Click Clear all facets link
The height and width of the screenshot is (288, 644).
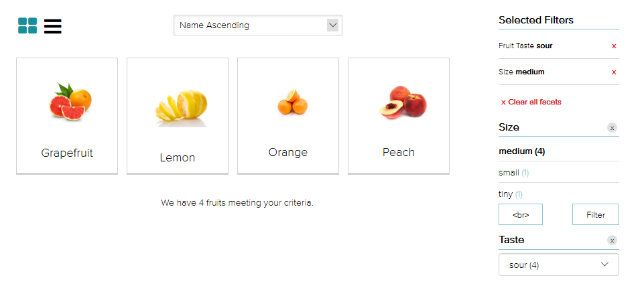coord(531,102)
